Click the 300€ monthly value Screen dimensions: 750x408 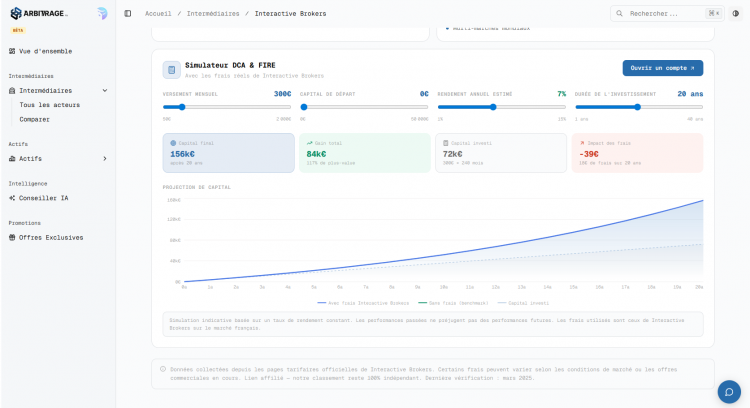pos(282,94)
